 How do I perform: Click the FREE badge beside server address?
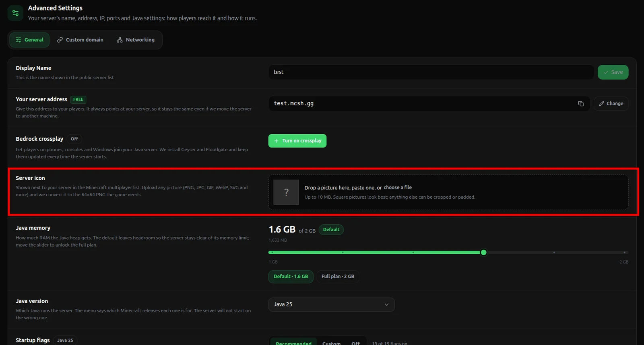click(x=78, y=99)
